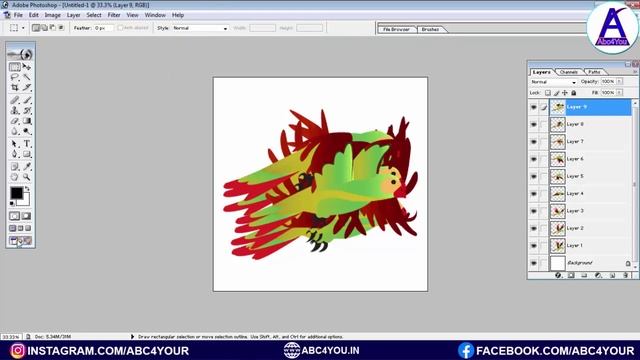Select the Move tool
The image size is (640, 360).
(27, 67)
